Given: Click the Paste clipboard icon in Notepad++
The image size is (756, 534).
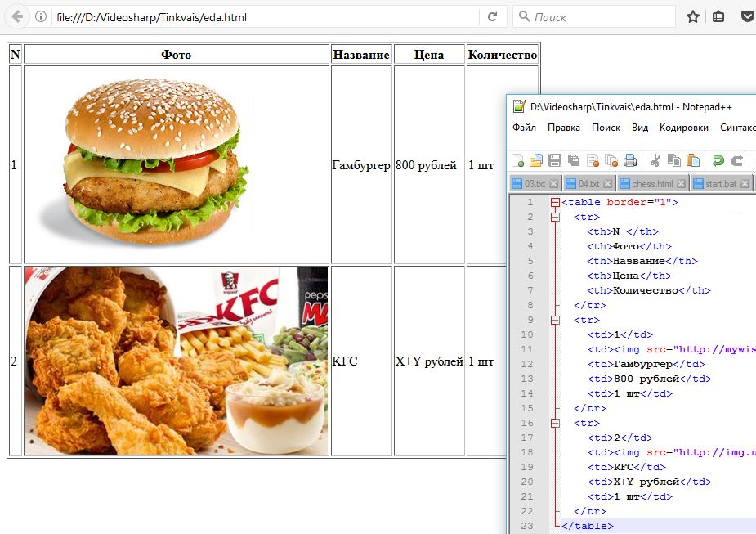Looking at the screenshot, I should pos(693,160).
